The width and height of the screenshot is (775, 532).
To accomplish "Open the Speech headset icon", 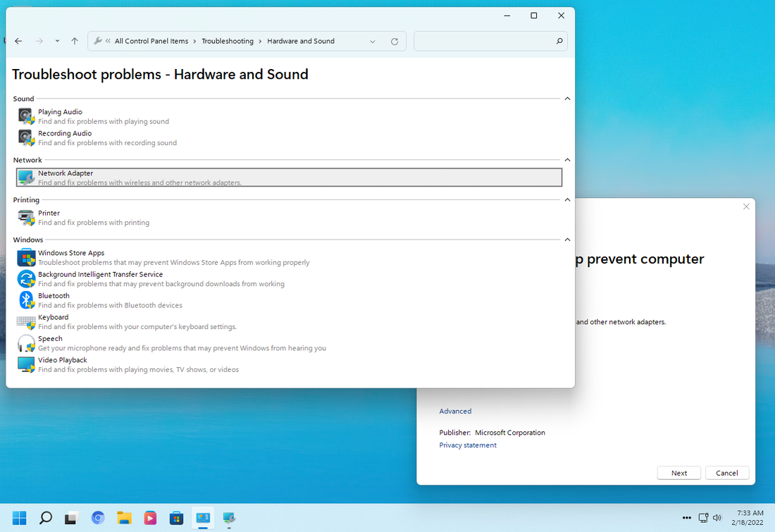I will [26, 343].
